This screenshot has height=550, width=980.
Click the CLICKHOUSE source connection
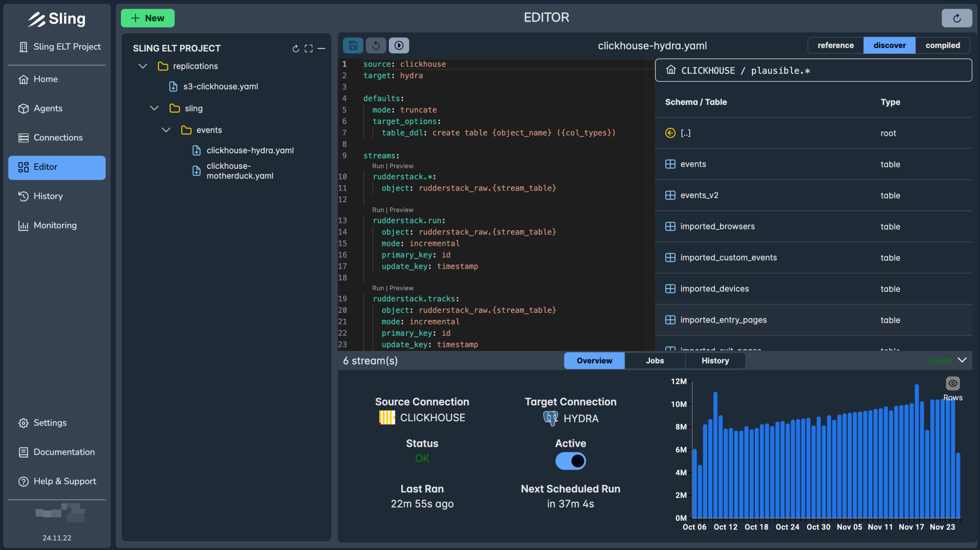422,418
